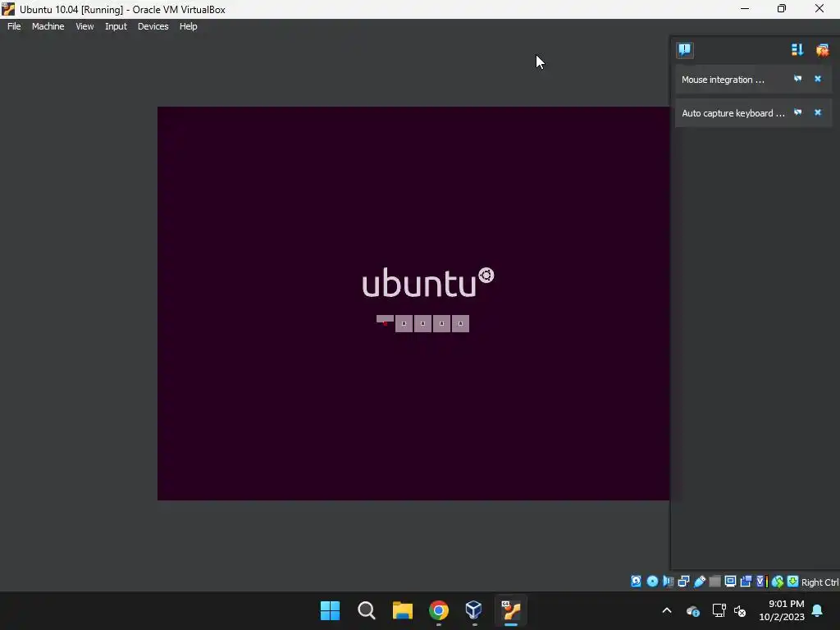The image size is (840, 630).
Task: Show hidden system tray icons
Action: tap(667, 610)
